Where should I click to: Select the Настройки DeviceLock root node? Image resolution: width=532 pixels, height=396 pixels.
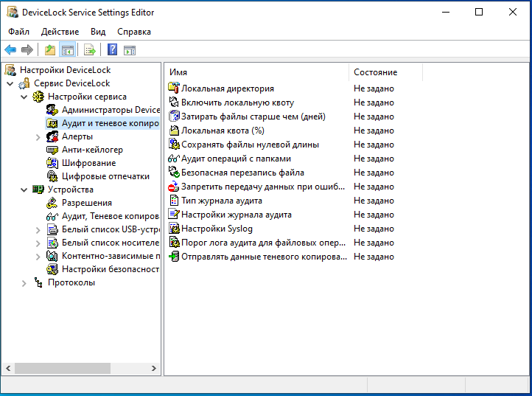[x=65, y=70]
